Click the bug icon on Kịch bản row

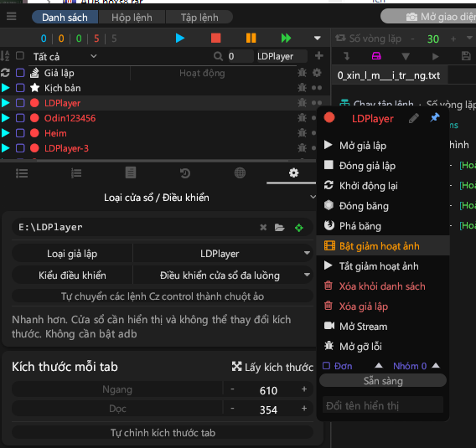tap(302, 88)
